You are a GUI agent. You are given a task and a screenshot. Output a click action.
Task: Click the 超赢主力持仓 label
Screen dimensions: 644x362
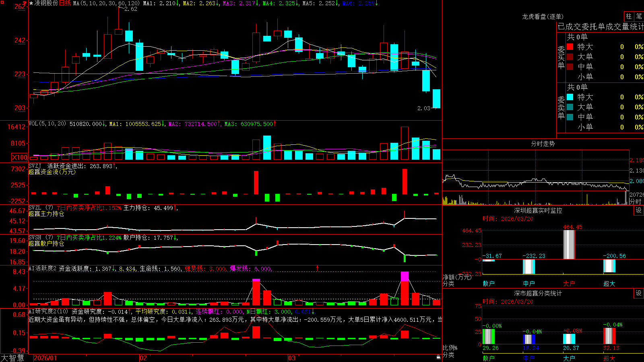[x=46, y=214]
